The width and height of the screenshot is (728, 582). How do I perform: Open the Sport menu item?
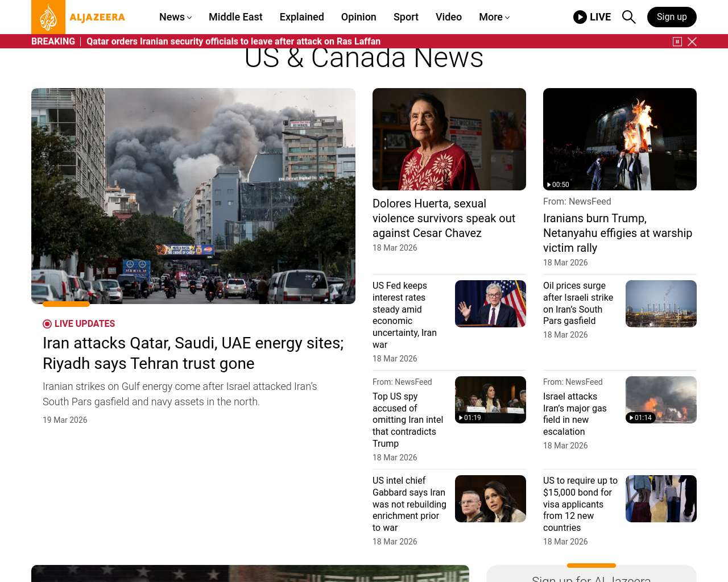[406, 17]
